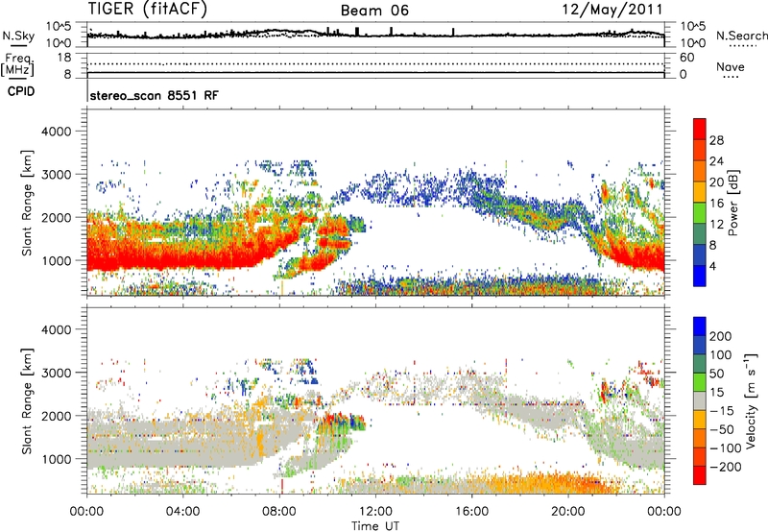This screenshot has width=768, height=532.
Task: Click the 'Power [dB]' color bar label
Action: coord(732,203)
